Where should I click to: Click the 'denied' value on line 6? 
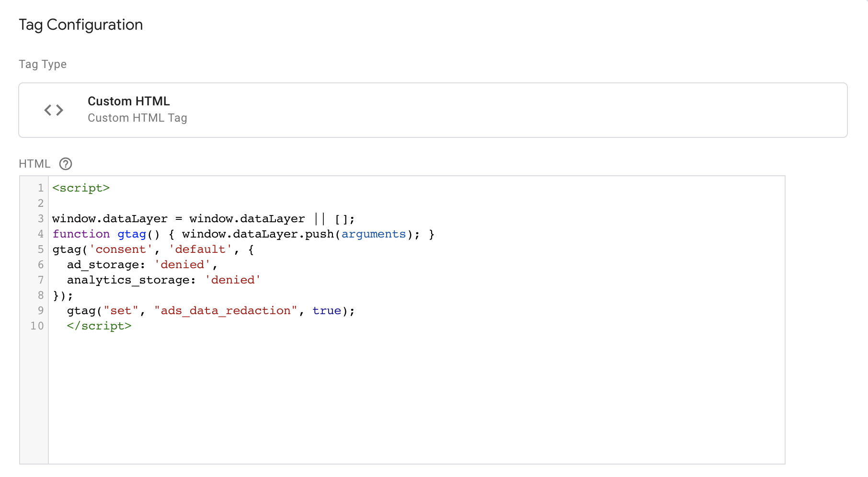pyautogui.click(x=183, y=265)
